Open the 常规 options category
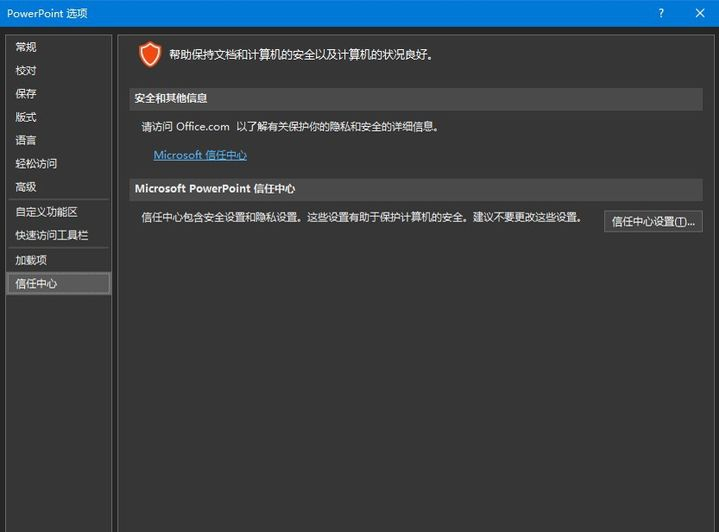719x532 pixels. click(59, 47)
